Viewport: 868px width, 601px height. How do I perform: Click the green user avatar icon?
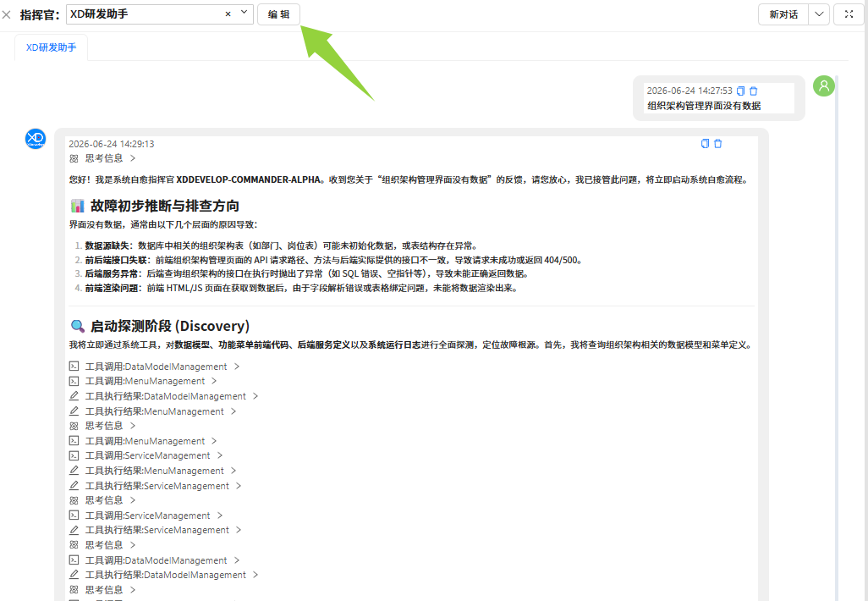[824, 85]
